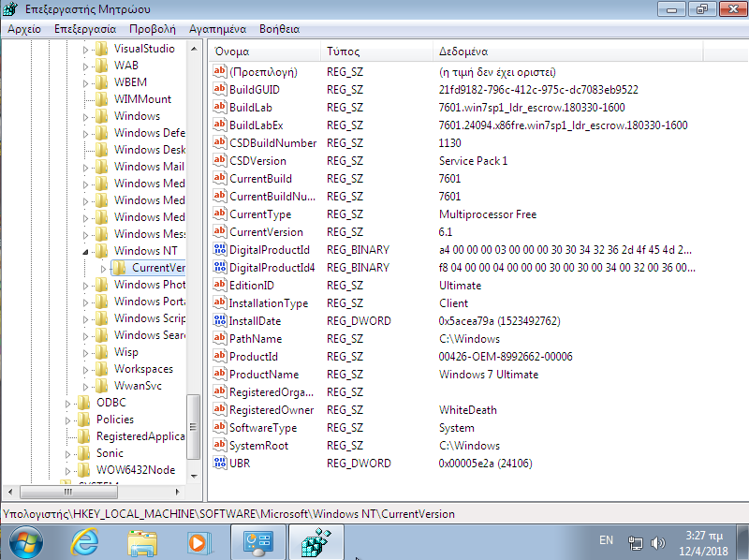Image resolution: width=749 pixels, height=560 pixels.
Task: Click the taskbar clock showing 3:27 πμ
Action: pos(704,543)
